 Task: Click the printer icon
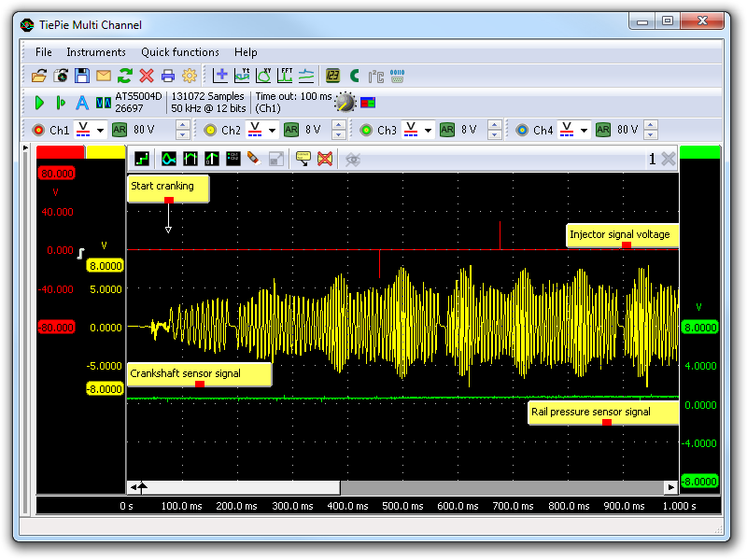coord(168,76)
